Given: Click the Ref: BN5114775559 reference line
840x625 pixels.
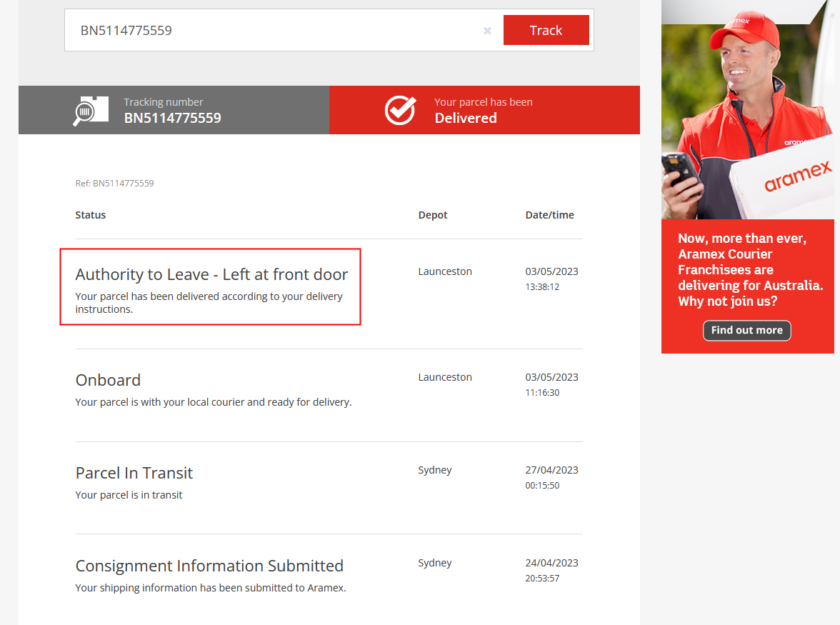Looking at the screenshot, I should click(114, 184).
